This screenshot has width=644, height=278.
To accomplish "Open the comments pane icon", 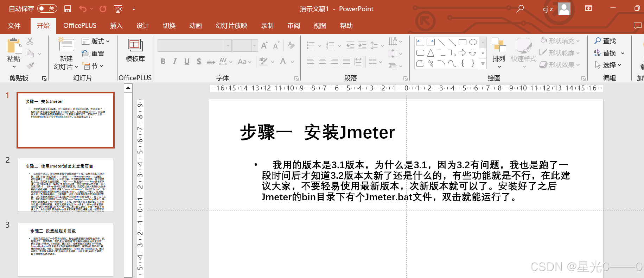I will click(x=637, y=25).
